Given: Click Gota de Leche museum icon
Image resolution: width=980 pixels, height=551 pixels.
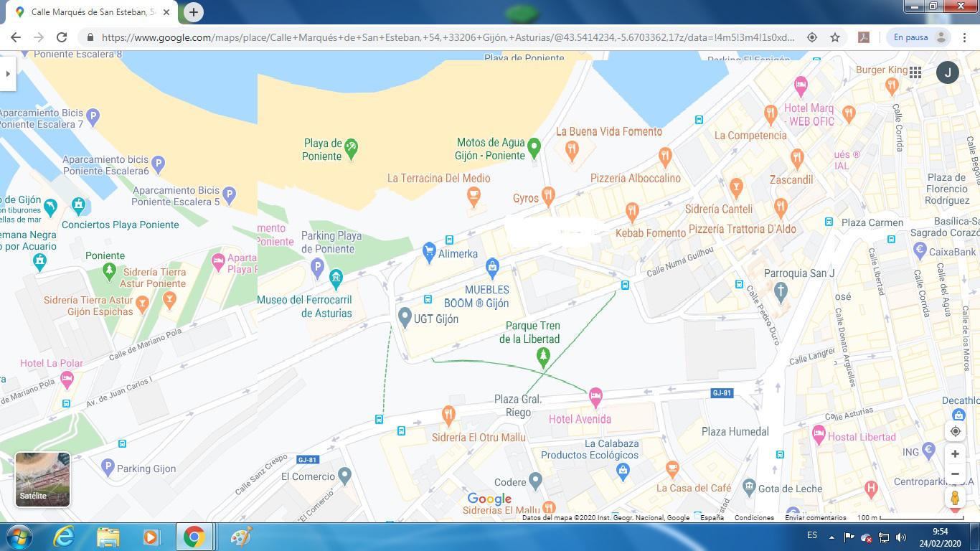Looking at the screenshot, I should pyautogui.click(x=749, y=486).
